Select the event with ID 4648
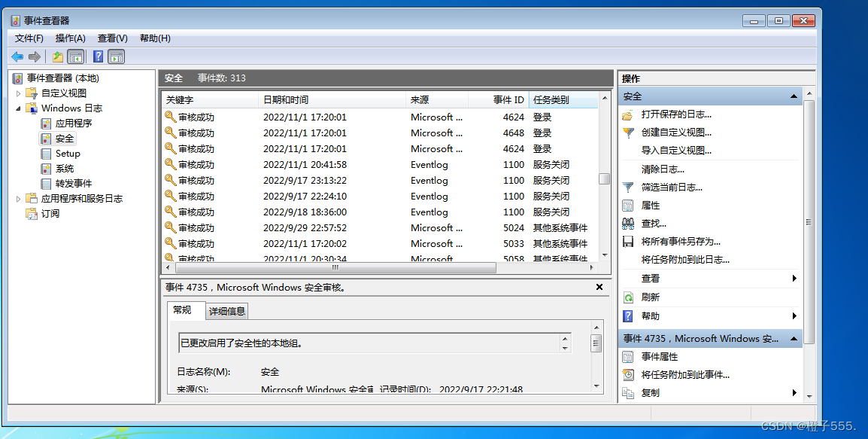 [x=381, y=133]
